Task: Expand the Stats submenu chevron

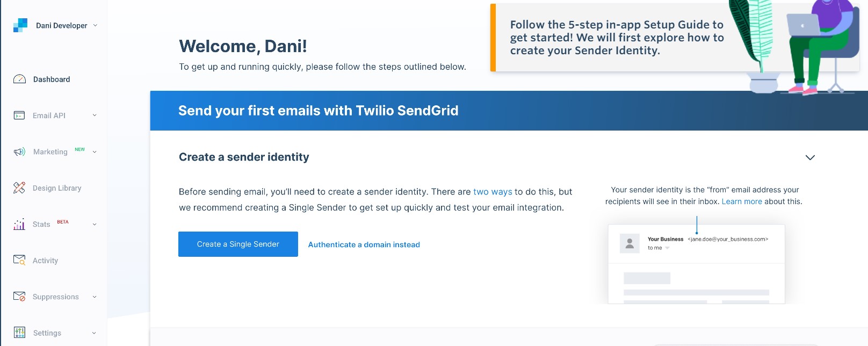Action: 95,225
